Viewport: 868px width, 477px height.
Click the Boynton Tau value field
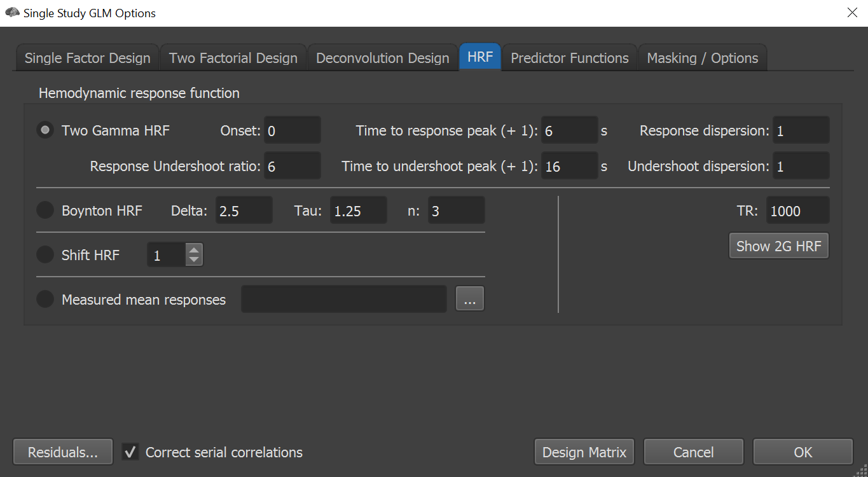358,211
